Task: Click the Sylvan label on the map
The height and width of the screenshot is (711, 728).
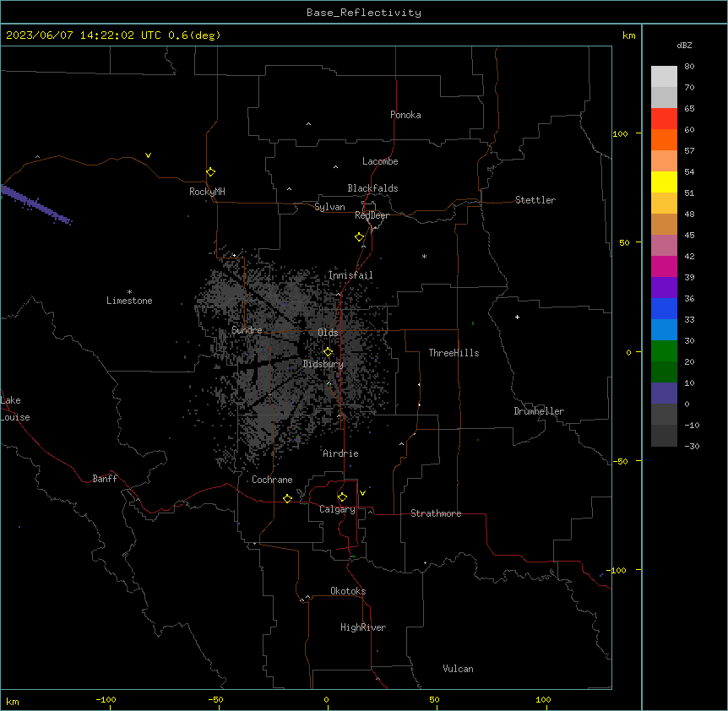Action: [329, 207]
